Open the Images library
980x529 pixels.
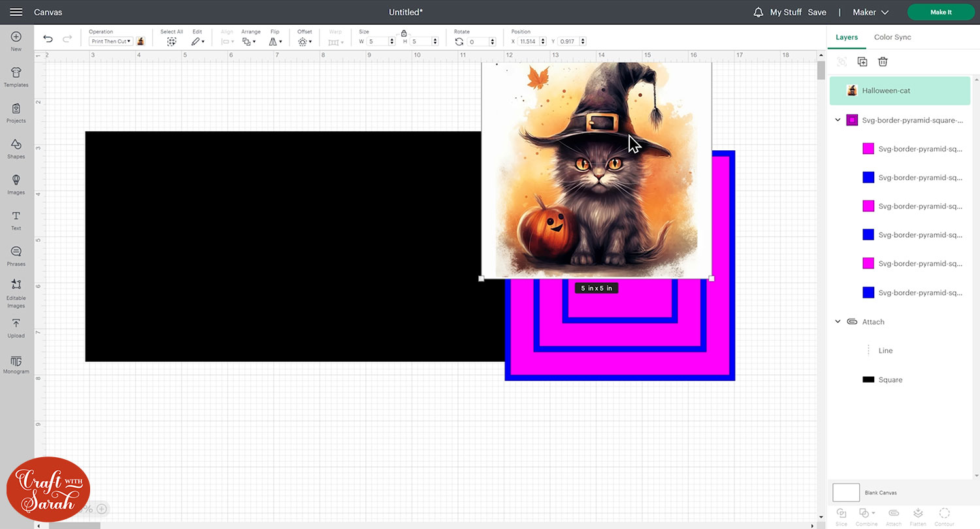[16, 185]
